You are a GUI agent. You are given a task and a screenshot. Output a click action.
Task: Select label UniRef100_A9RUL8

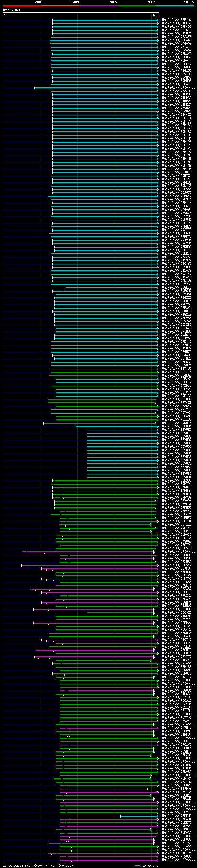point(177,423)
